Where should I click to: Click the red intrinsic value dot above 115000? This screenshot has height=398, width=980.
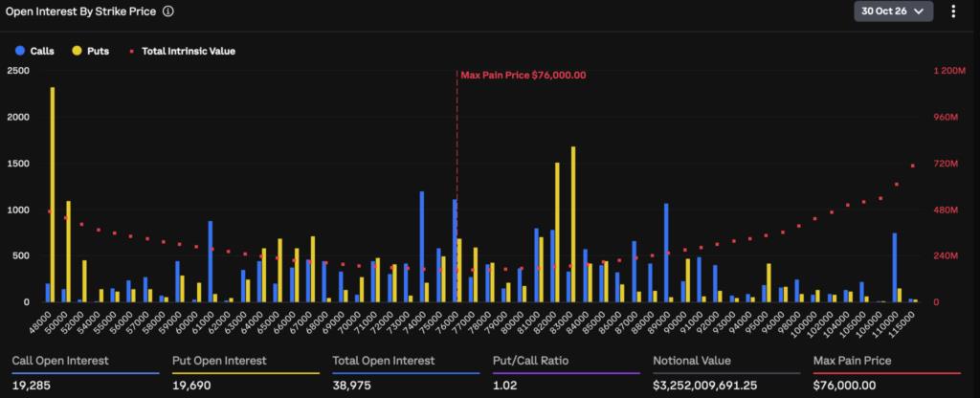click(912, 166)
